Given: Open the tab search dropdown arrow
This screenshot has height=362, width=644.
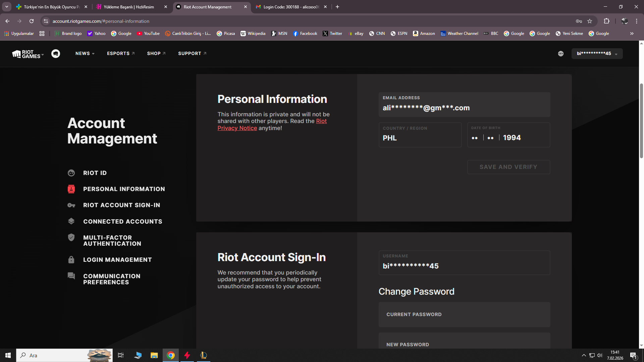Looking at the screenshot, I should pyautogui.click(x=7, y=7).
